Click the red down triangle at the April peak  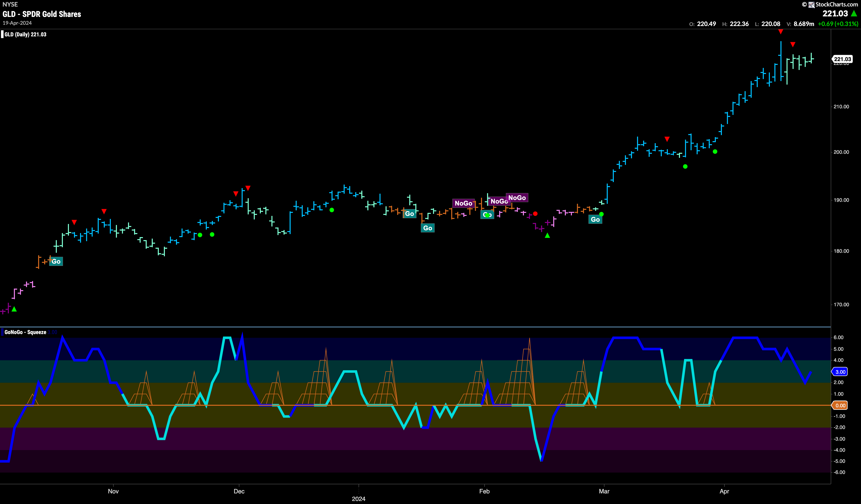coord(780,32)
